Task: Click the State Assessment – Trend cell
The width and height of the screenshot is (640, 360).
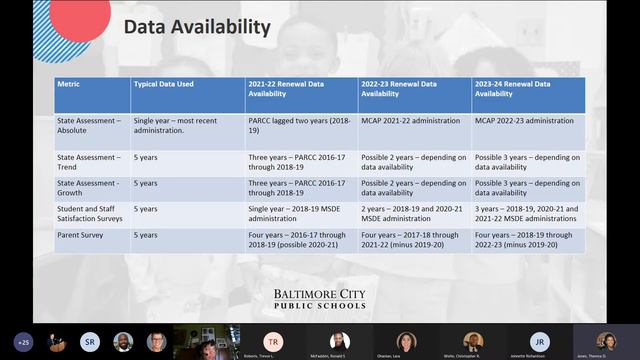Action: pyautogui.click(x=92, y=163)
